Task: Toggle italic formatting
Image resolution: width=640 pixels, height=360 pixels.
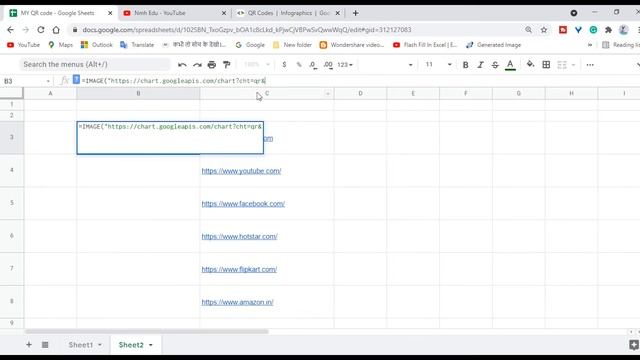Action: coord(480,64)
